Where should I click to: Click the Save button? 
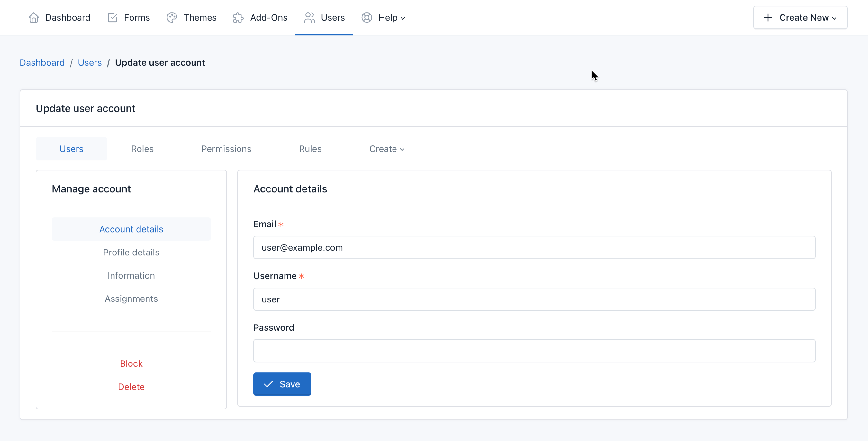pyautogui.click(x=282, y=384)
